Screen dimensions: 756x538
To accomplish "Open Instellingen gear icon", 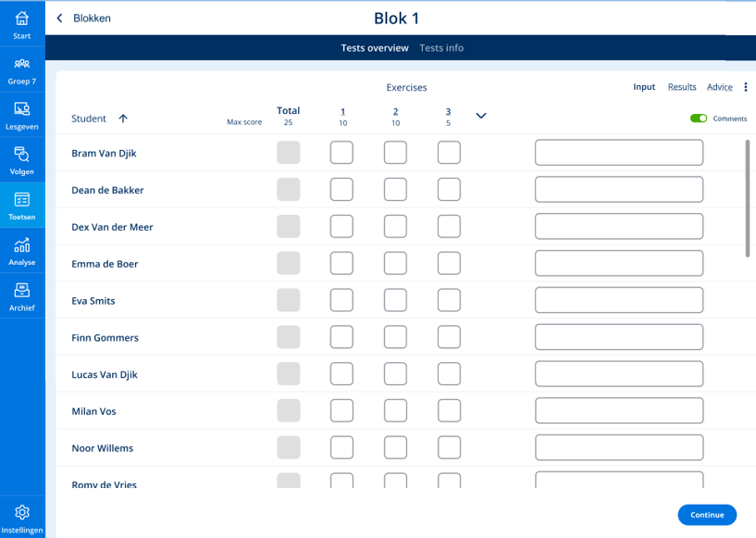I will 21,512.
